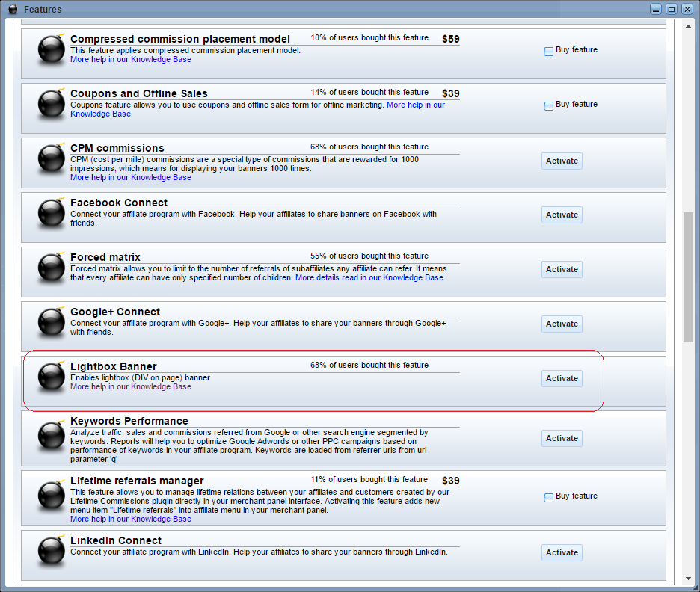Tick Buy feature for Compressed commission placement model
This screenshot has width=700, height=592.
point(549,52)
